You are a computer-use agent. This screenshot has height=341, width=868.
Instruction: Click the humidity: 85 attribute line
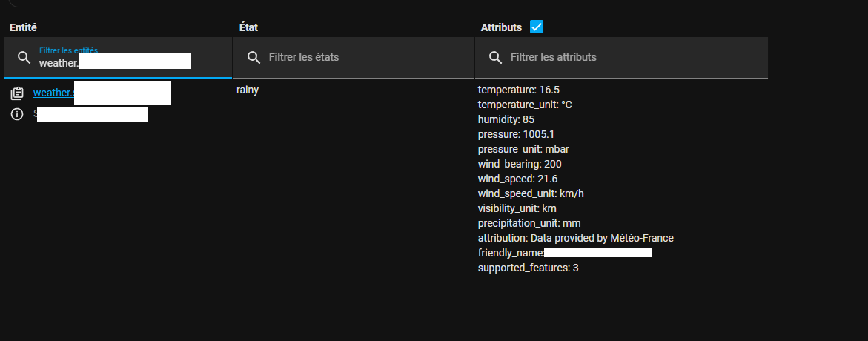click(x=506, y=119)
